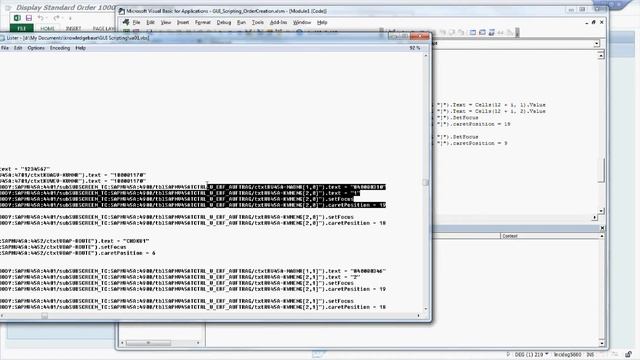This screenshot has width=640, height=360.
Task: Click Watches pane bottom scroll down arrow
Action: [x=602, y=342]
